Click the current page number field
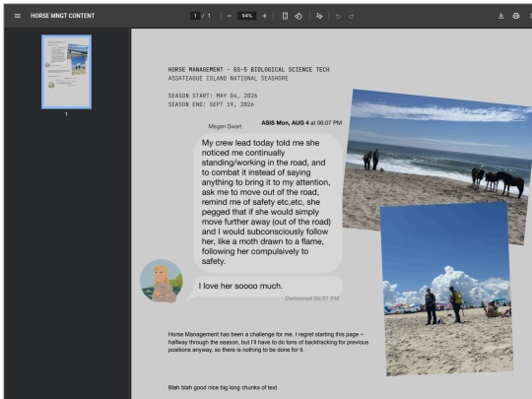The width and height of the screenshot is (532, 399). 195,16
